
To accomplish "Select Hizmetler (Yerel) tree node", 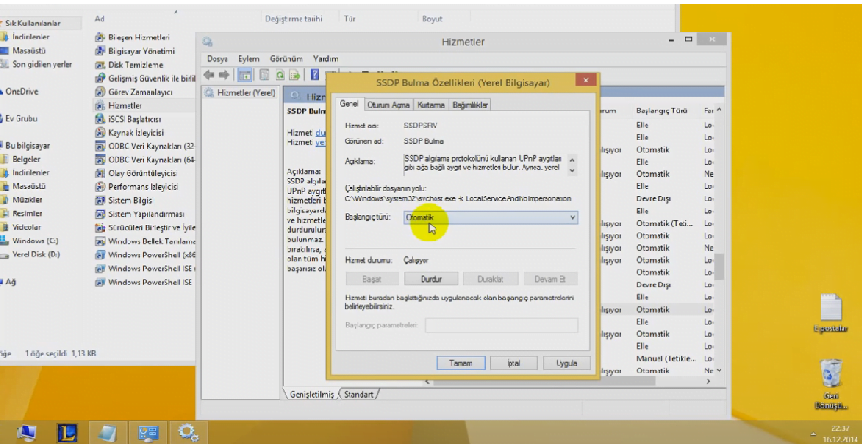I will pyautogui.click(x=239, y=93).
